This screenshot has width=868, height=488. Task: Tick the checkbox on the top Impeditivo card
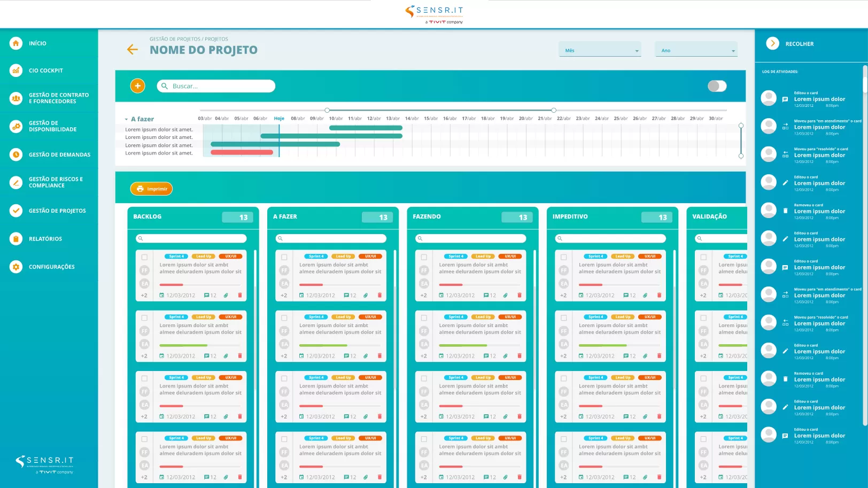coord(563,257)
